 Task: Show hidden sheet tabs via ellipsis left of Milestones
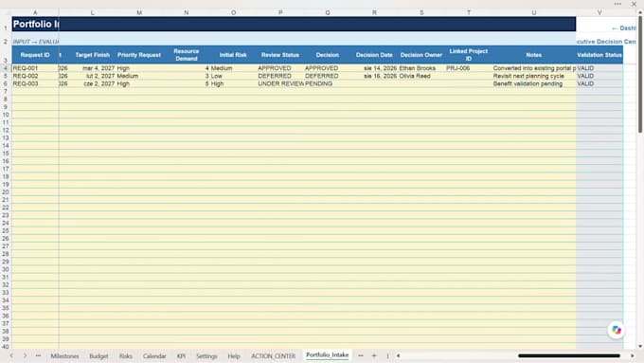click(38, 355)
